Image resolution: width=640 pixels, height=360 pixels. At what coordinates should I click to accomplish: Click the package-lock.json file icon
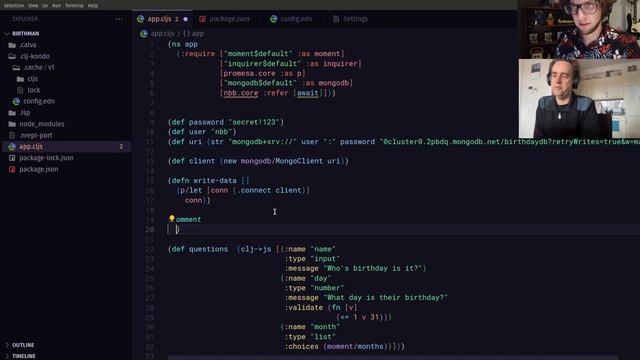[x=12, y=158]
